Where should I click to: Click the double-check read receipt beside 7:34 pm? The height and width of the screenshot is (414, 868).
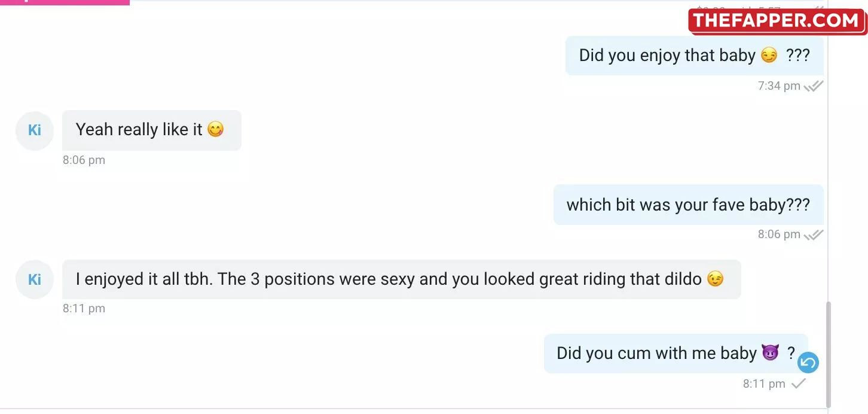pos(814,86)
